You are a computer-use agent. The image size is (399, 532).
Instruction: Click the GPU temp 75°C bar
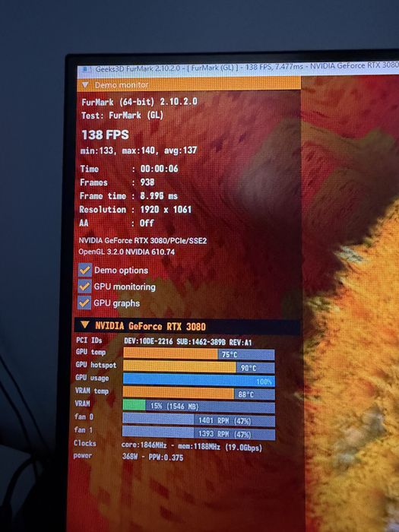[199, 354]
